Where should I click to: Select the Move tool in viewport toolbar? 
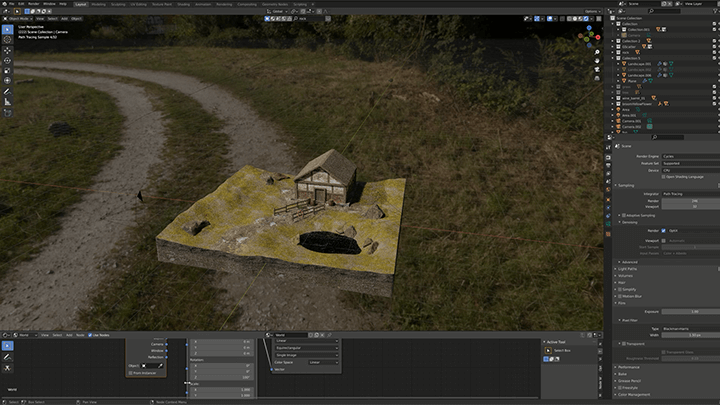pyautogui.click(x=7, y=51)
